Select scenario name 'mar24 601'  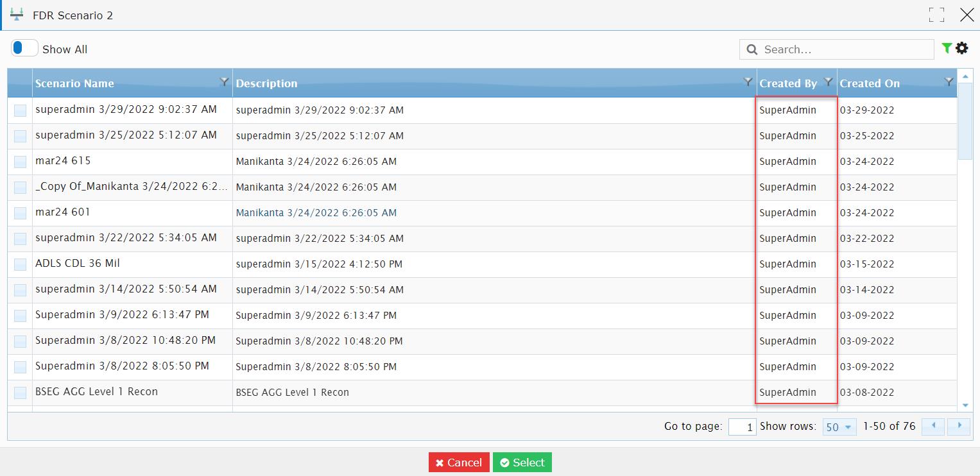(x=63, y=212)
